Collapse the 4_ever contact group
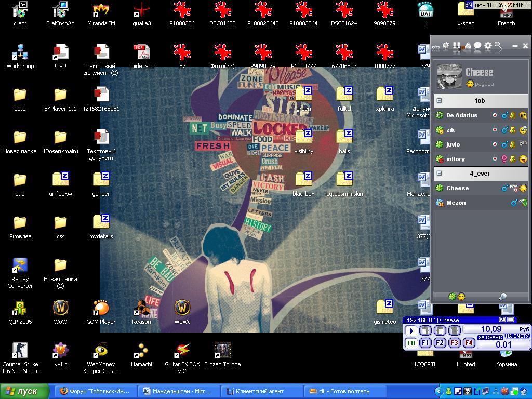The width and height of the screenshot is (532, 399). coord(440,174)
